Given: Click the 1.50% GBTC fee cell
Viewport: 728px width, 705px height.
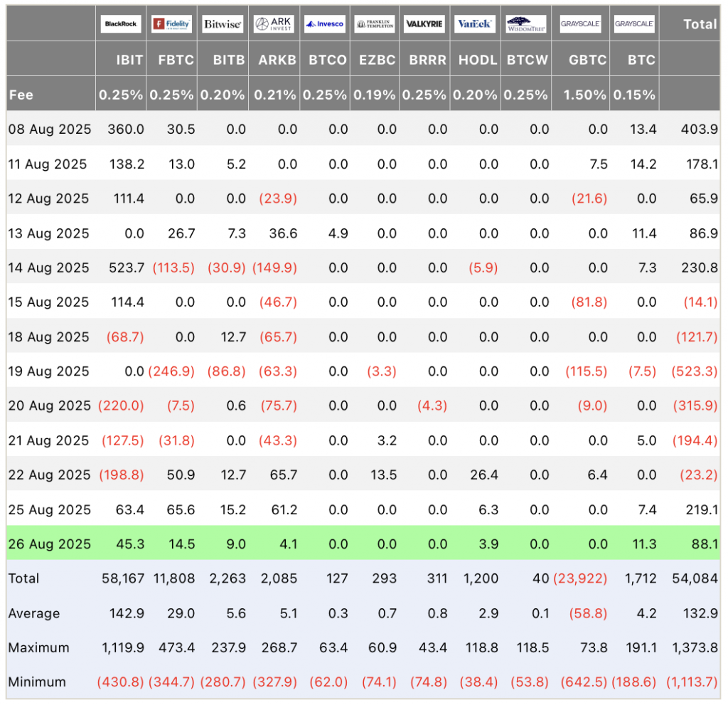Looking at the screenshot, I should click(x=584, y=95).
